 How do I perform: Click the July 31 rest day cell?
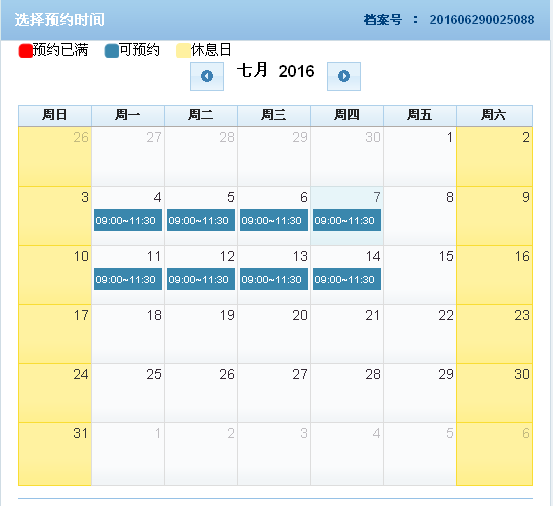tap(55, 454)
